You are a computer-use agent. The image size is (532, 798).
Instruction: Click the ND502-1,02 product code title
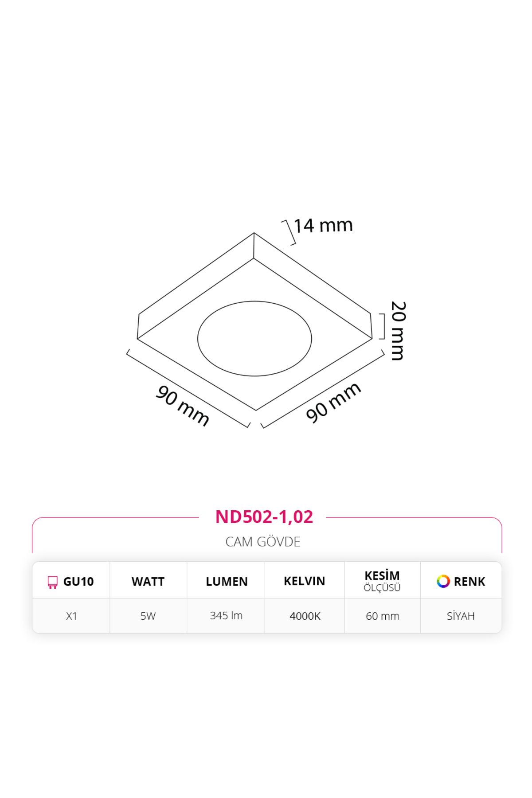click(x=264, y=516)
